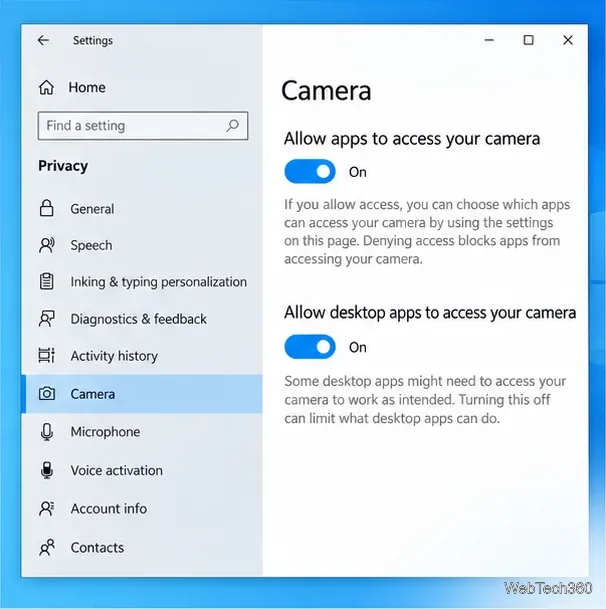Close the Settings window
The height and width of the screenshot is (609, 606).
568,40
